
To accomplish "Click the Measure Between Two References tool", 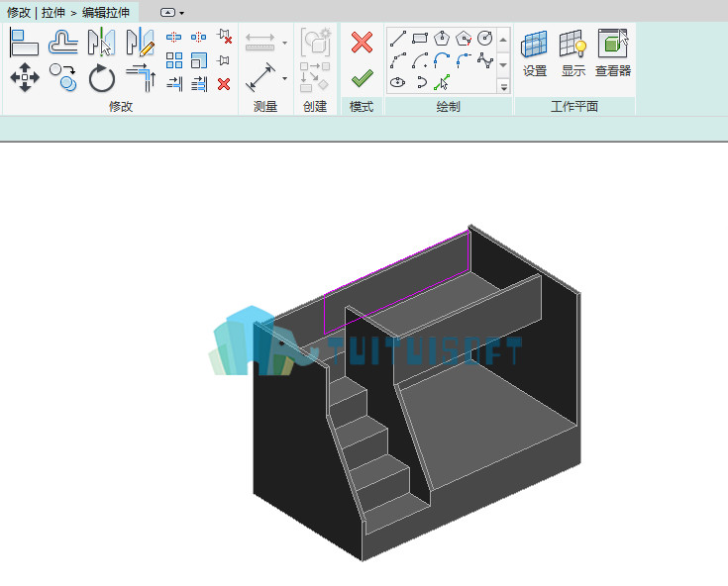I will click(260, 42).
